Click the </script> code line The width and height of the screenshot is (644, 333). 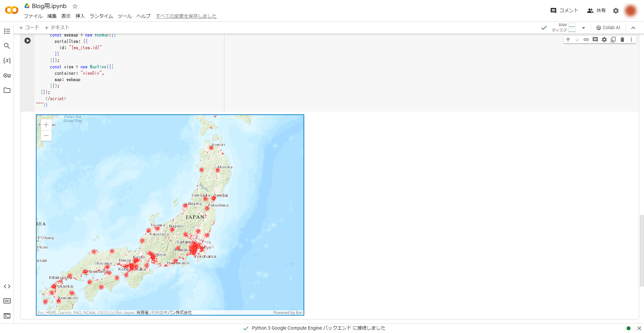(x=56, y=99)
